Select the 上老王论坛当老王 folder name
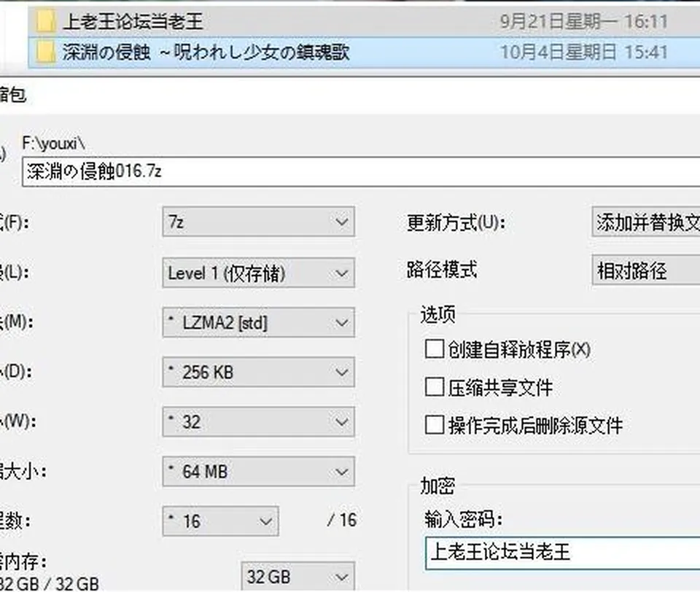The height and width of the screenshot is (592, 700). click(x=133, y=21)
